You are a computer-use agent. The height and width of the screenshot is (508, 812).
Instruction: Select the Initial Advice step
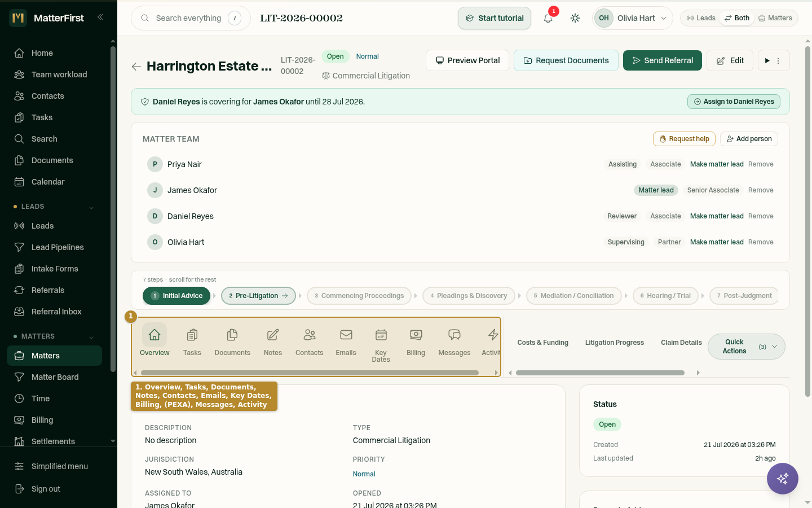point(176,296)
